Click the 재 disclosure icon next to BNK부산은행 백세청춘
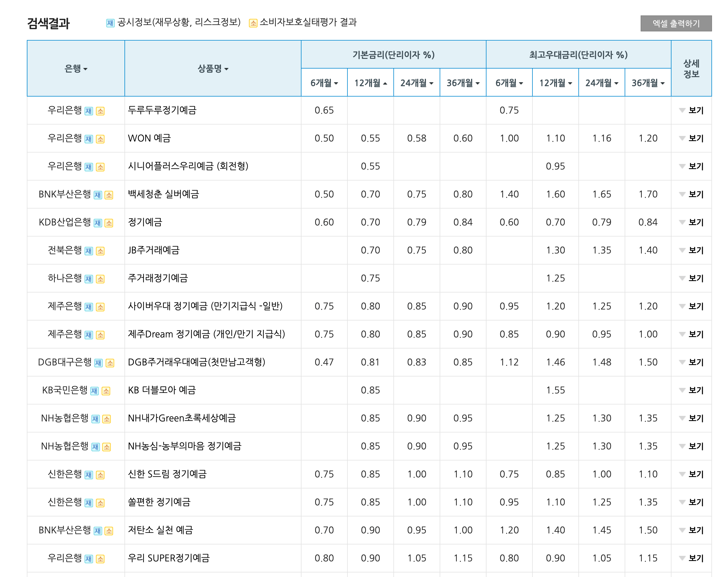The height and width of the screenshot is (577, 728). (98, 195)
